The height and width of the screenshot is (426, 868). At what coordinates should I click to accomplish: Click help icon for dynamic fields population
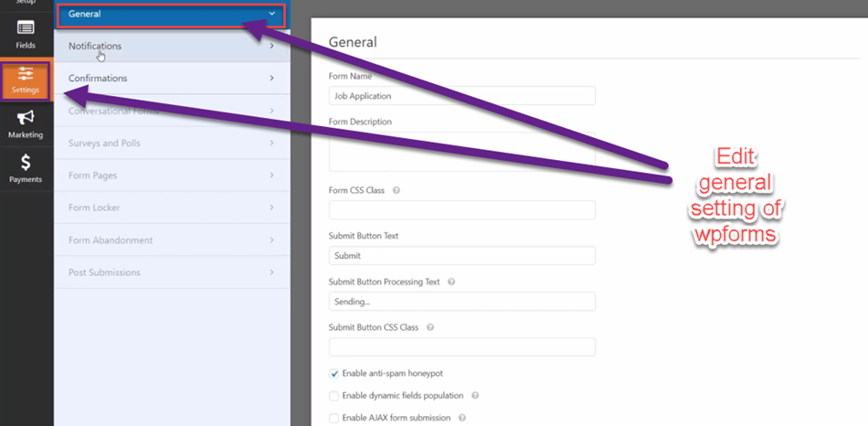pos(475,396)
